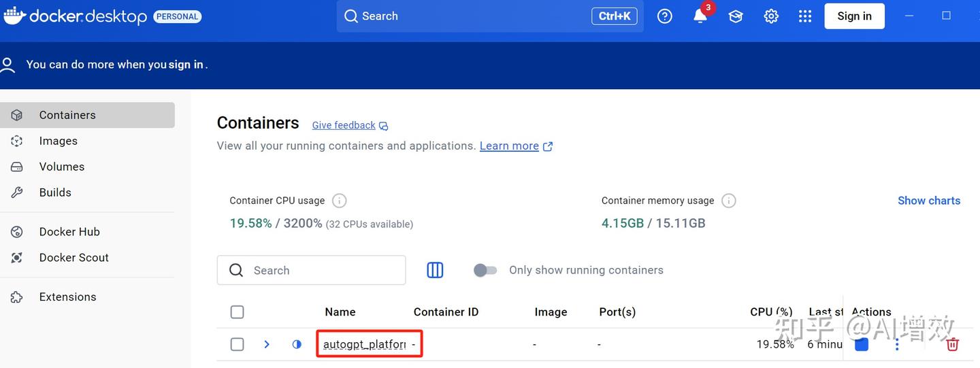Viewport: 980px width, 368px height.
Task: Click the sign in link in banner
Action: (186, 65)
